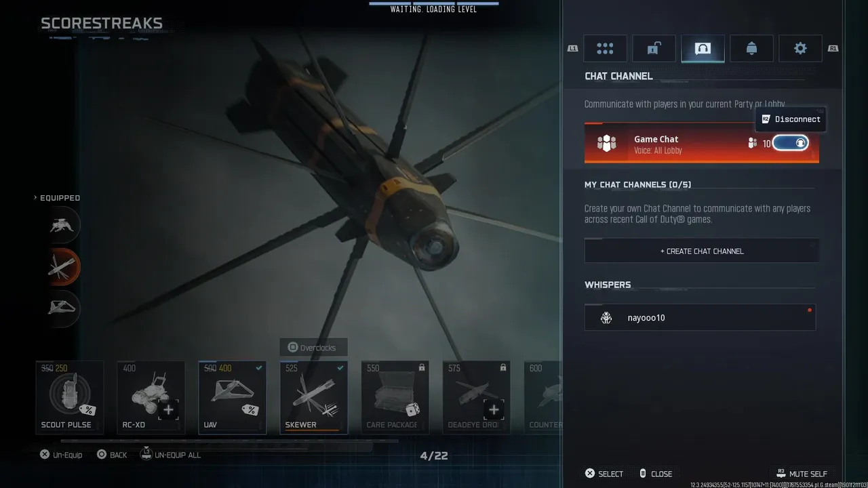Open the unlock/padlock tab icon
The height and width of the screenshot is (488, 868).
[x=654, y=49]
